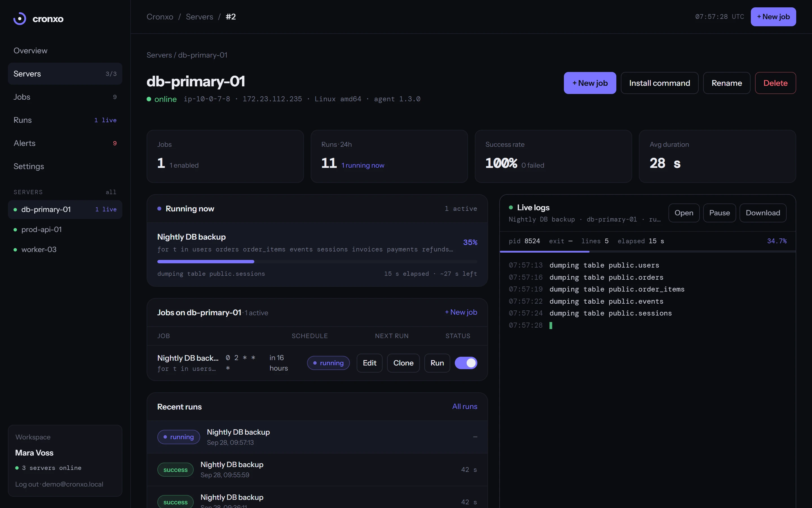Open the Jobs navigation item

tap(65, 97)
